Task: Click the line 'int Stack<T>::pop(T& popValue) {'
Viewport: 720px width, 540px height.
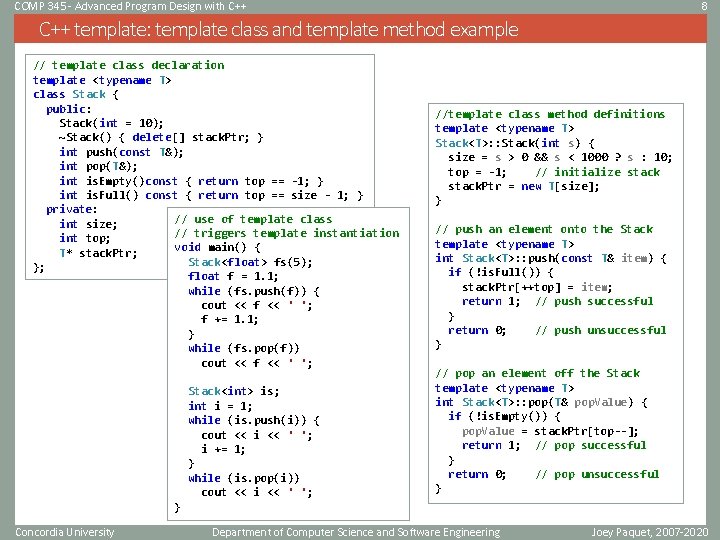Action: (541, 402)
